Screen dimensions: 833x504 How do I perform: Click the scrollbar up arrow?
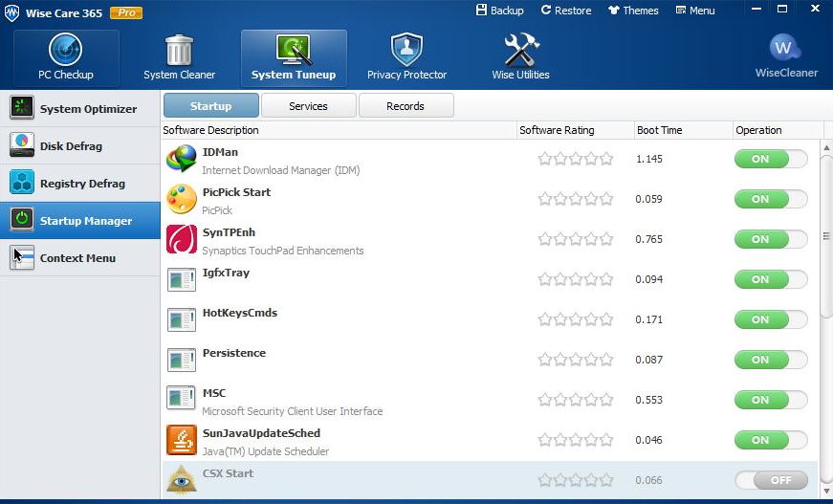point(826,146)
